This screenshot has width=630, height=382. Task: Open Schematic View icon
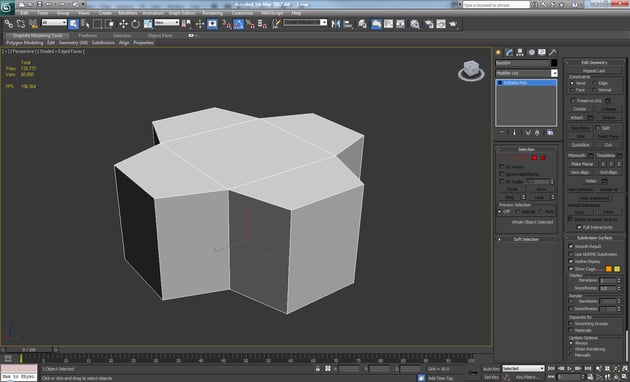click(x=401, y=24)
